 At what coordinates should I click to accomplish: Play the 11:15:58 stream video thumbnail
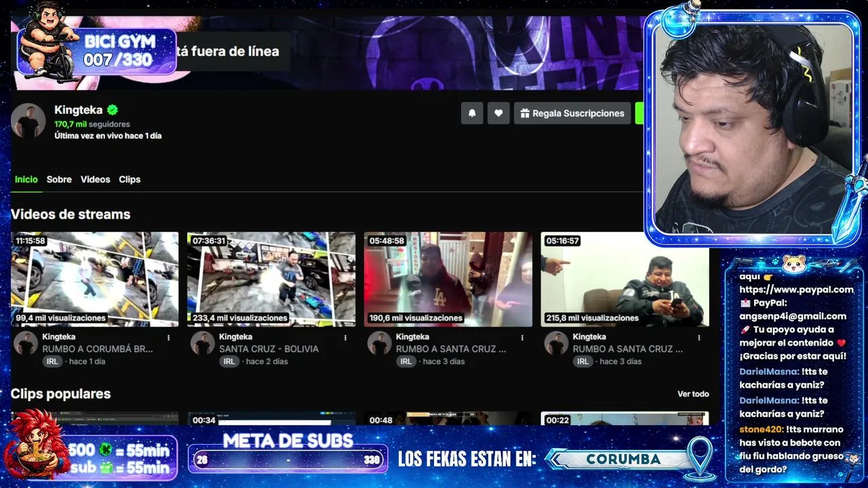click(x=95, y=279)
